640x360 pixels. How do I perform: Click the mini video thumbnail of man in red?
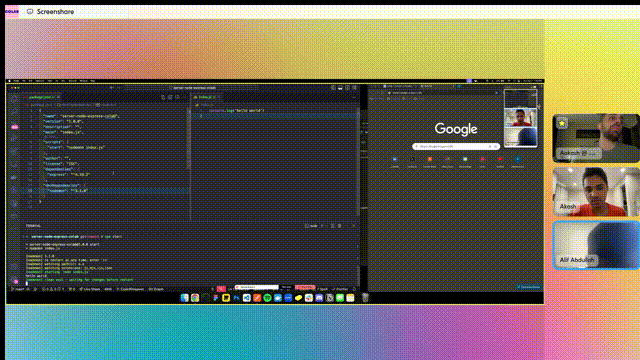[520, 118]
